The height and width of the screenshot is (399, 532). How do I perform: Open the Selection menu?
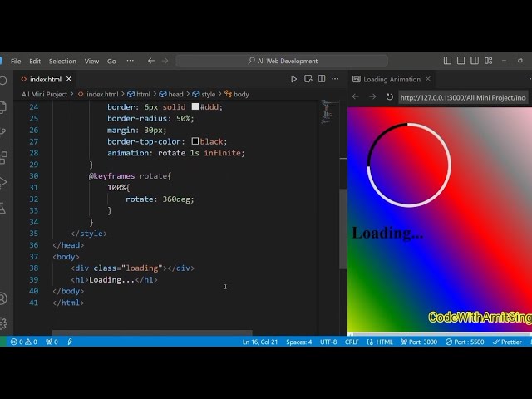62,61
